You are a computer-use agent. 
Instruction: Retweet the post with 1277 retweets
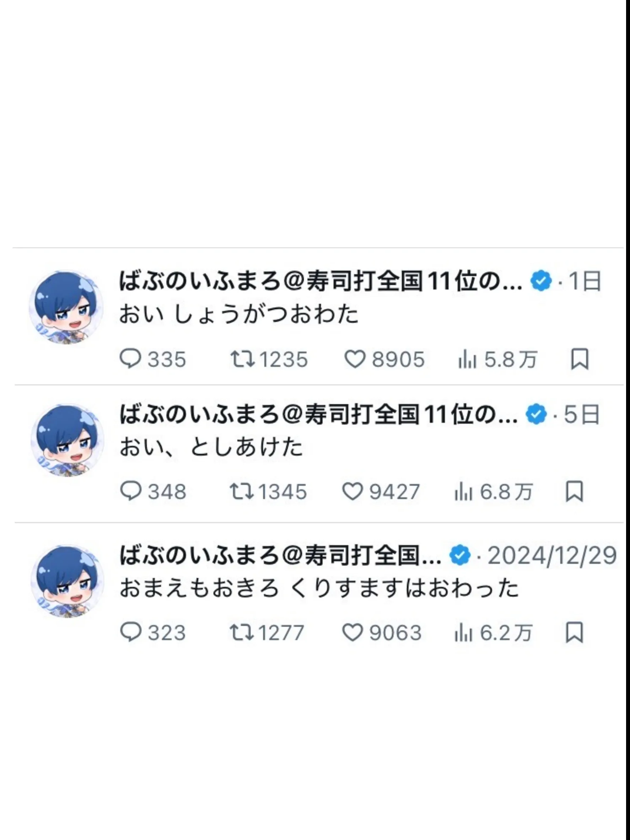coord(267,632)
